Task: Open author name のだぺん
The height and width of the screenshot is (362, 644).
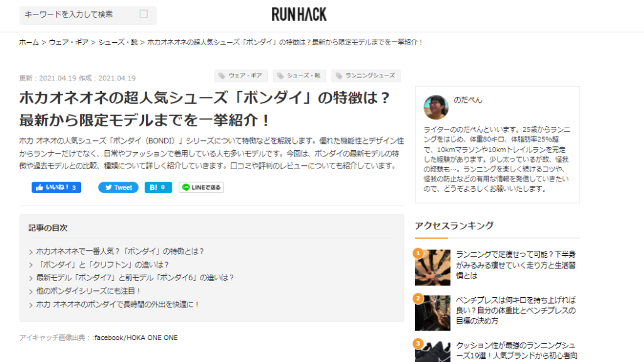Action: coord(468,100)
